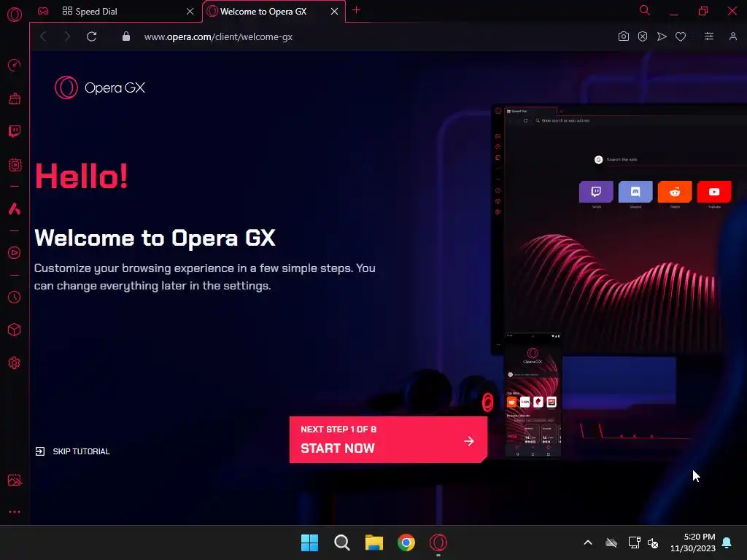This screenshot has width=747, height=560.
Task: Open taskbar Search
Action: point(341,542)
